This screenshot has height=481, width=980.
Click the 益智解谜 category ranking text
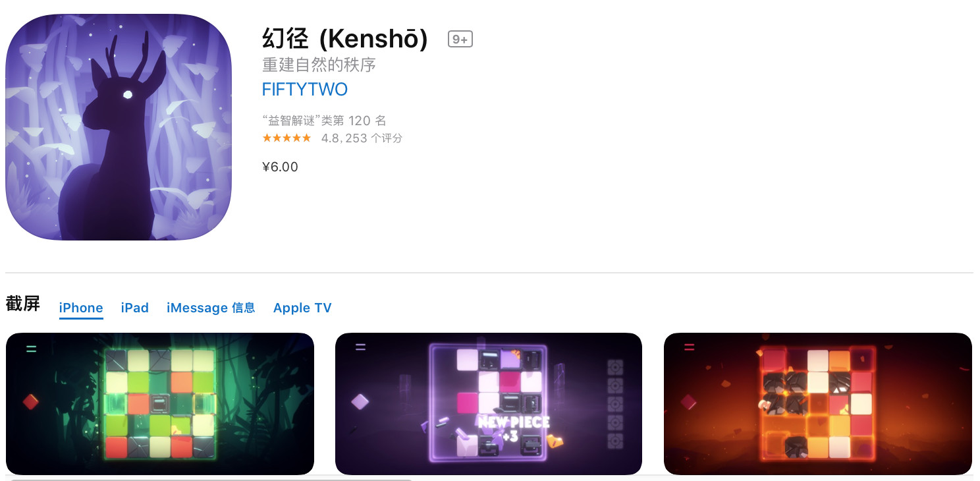pos(324,121)
